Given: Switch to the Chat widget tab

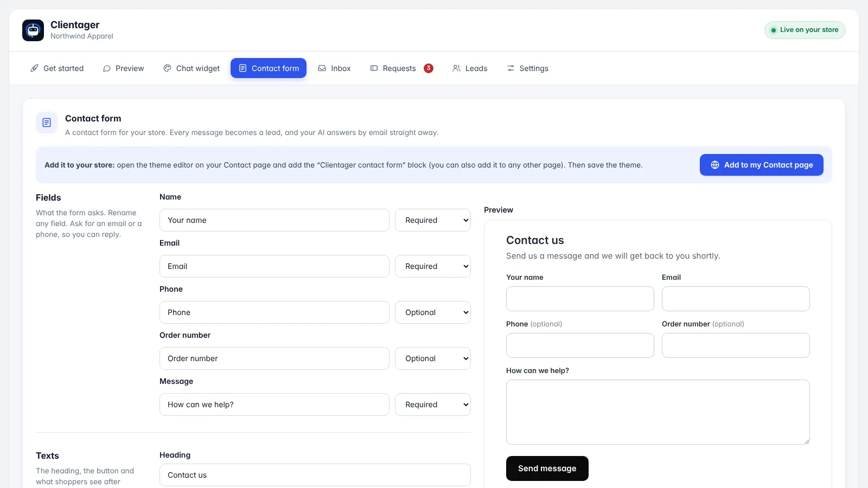Looking at the screenshot, I should [192, 68].
